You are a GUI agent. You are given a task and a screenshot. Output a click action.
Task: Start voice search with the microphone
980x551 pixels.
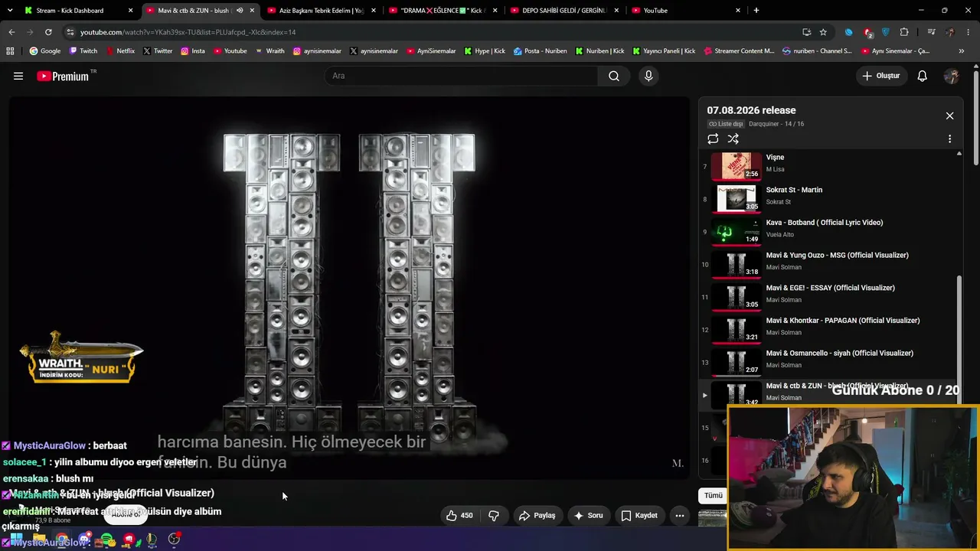pos(648,76)
